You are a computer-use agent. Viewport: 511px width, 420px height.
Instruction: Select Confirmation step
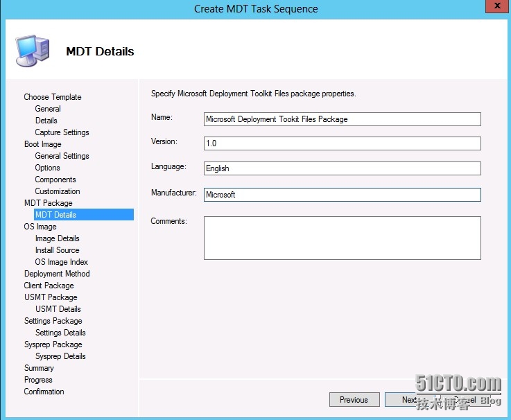tap(44, 392)
